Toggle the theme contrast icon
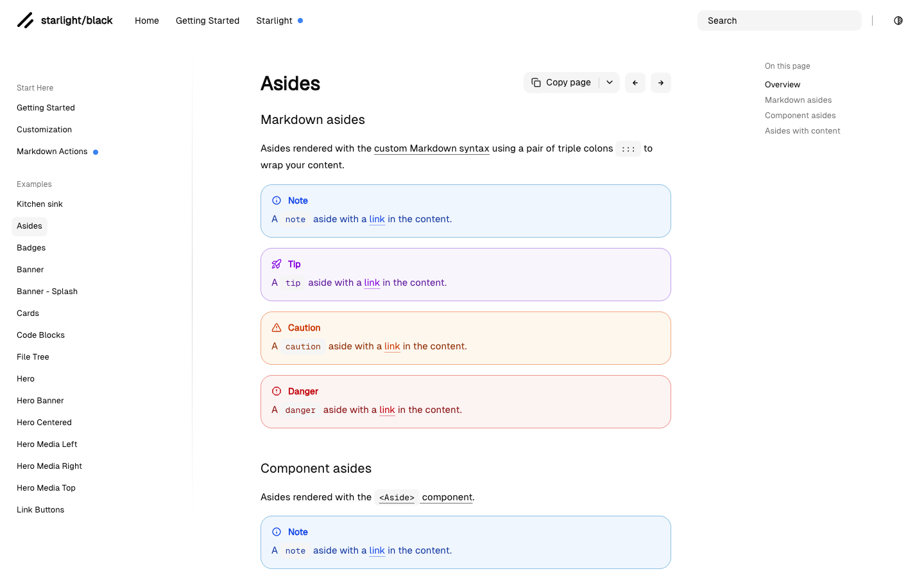The height and width of the screenshot is (578, 924). tap(898, 21)
